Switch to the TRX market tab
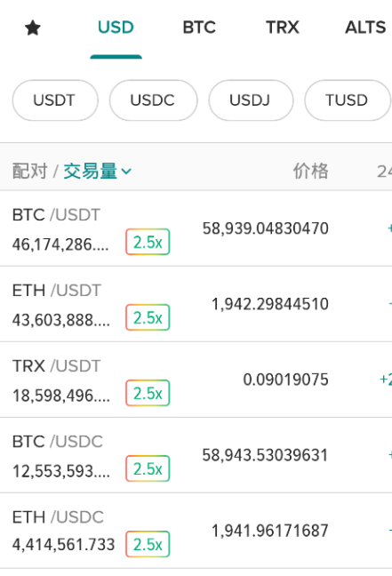Screen dimensions: 392x576 point(283,28)
